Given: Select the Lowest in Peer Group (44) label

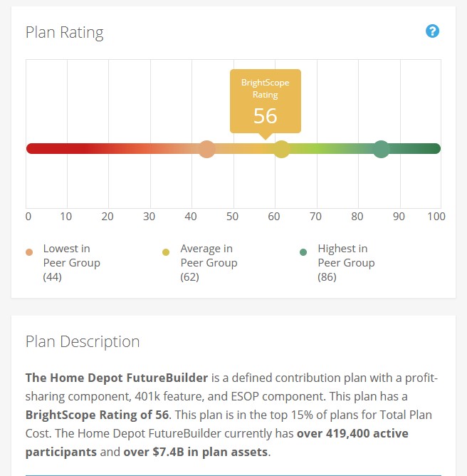Looking at the screenshot, I should pyautogui.click(x=71, y=262).
